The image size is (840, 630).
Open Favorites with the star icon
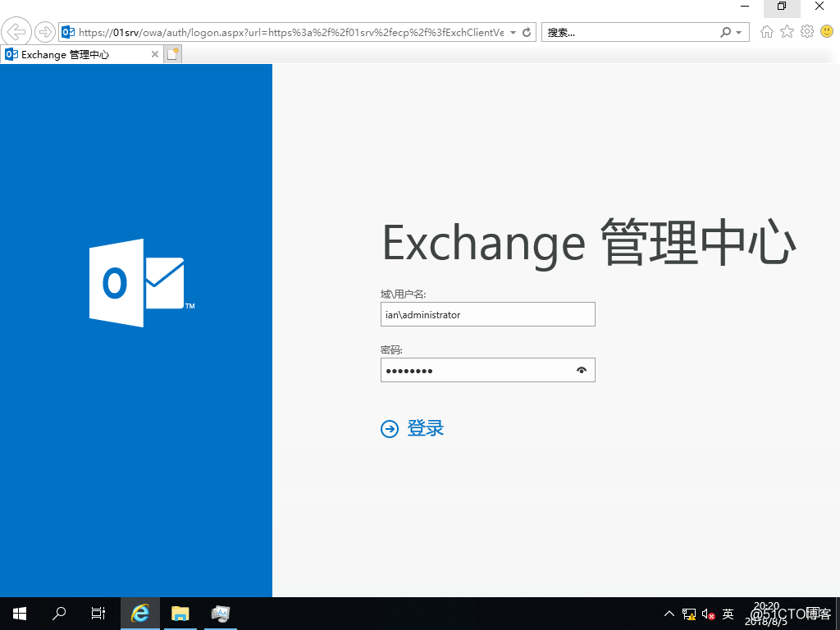pos(787,32)
